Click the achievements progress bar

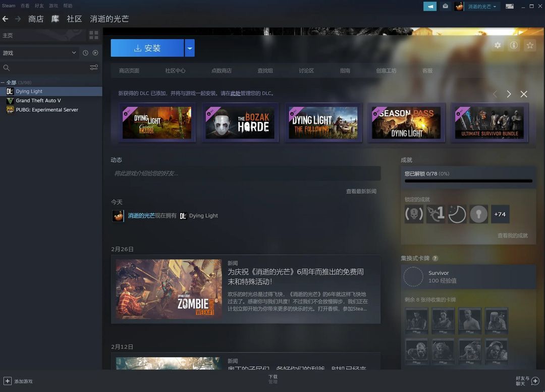tap(468, 181)
